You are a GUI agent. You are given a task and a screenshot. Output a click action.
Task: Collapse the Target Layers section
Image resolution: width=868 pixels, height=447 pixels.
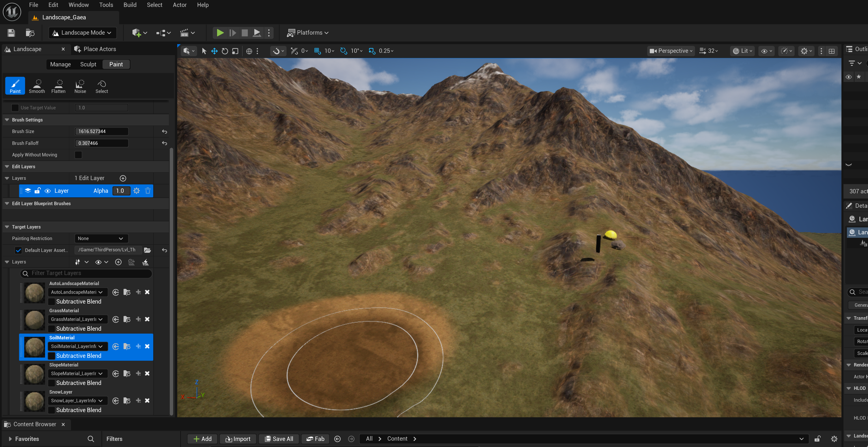[7, 227]
